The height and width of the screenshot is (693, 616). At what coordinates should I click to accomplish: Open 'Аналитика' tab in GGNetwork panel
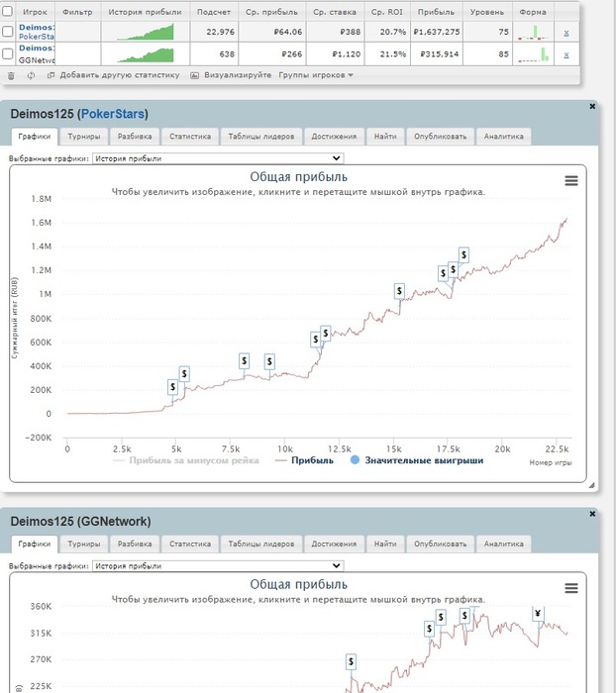(503, 544)
